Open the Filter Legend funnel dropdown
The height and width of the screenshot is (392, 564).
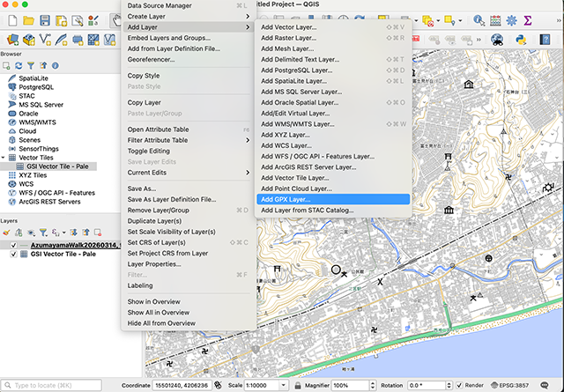[43, 233]
